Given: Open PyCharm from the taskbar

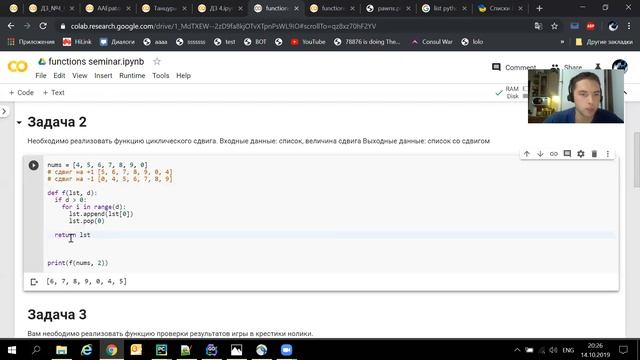Looking at the screenshot, I should (161, 350).
